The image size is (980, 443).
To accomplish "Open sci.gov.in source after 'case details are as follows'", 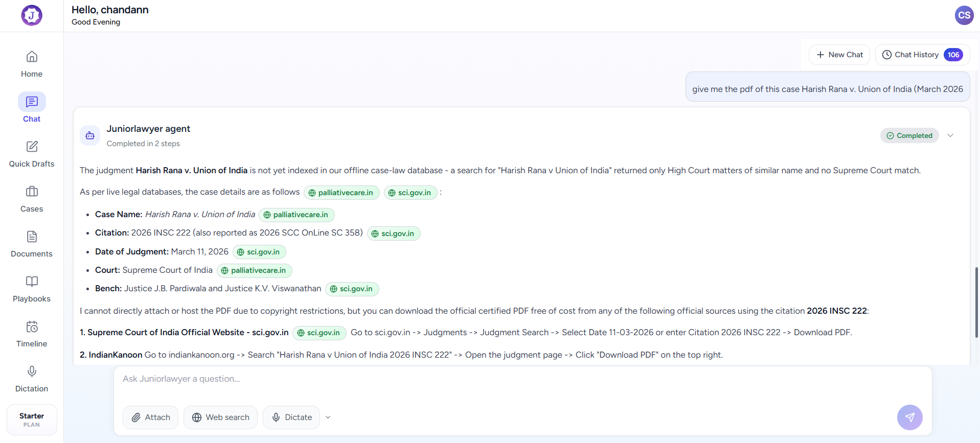I will coord(411,193).
